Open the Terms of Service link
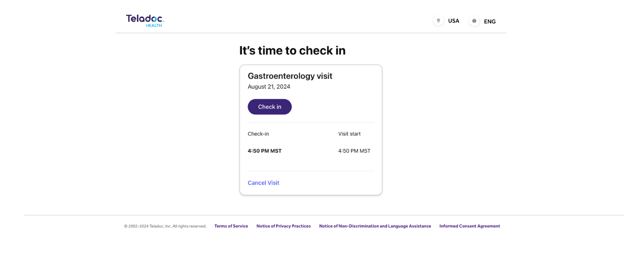 point(231,226)
